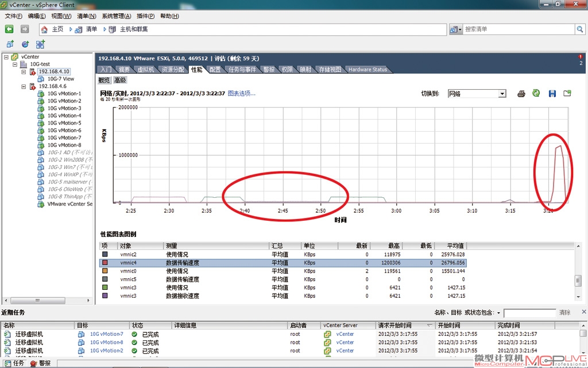Screen dimensions: 588x368
Task: Click the vmnic2 legend color swatch
Action: click(x=105, y=254)
